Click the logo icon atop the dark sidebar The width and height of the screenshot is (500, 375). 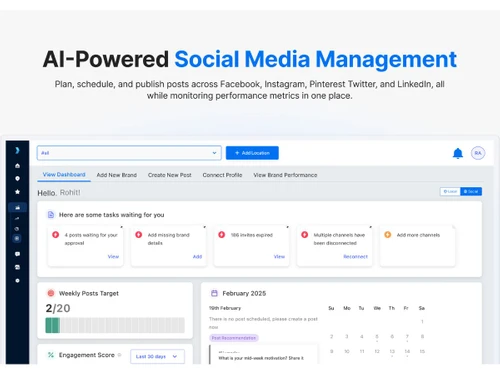pyautogui.click(x=17, y=150)
